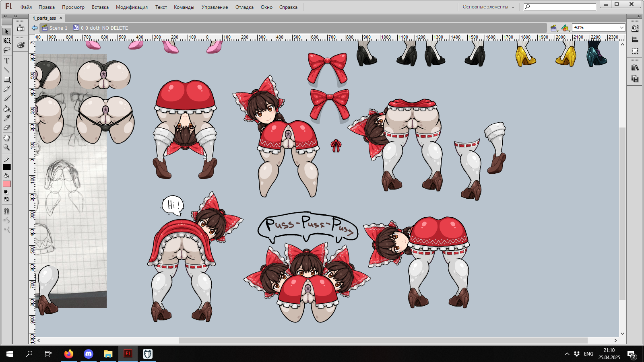This screenshot has height=362, width=644.
Task: Open the Вставка menu
Action: (x=100, y=7)
